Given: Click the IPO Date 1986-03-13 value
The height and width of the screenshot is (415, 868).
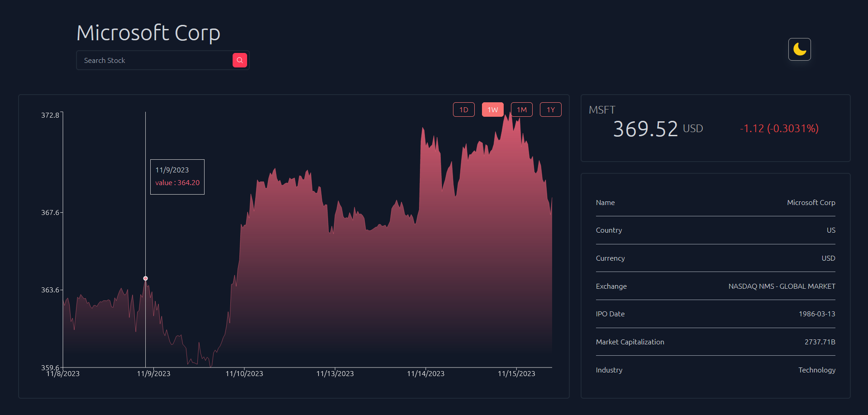Looking at the screenshot, I should [x=816, y=314].
